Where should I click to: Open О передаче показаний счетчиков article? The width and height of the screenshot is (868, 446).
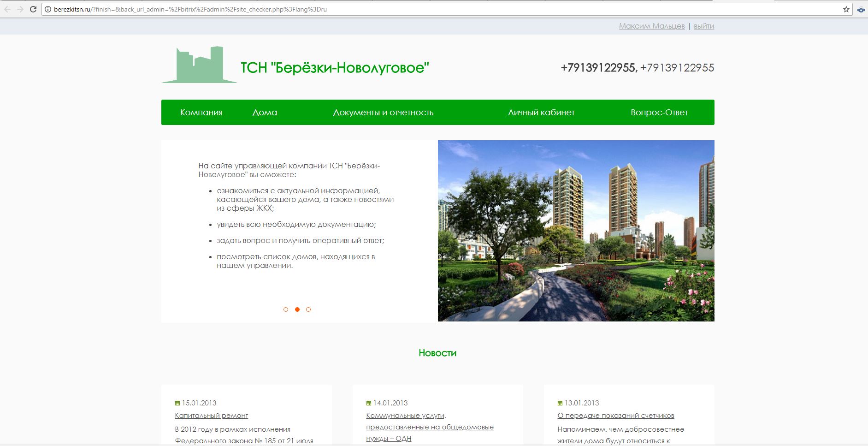pyautogui.click(x=616, y=415)
